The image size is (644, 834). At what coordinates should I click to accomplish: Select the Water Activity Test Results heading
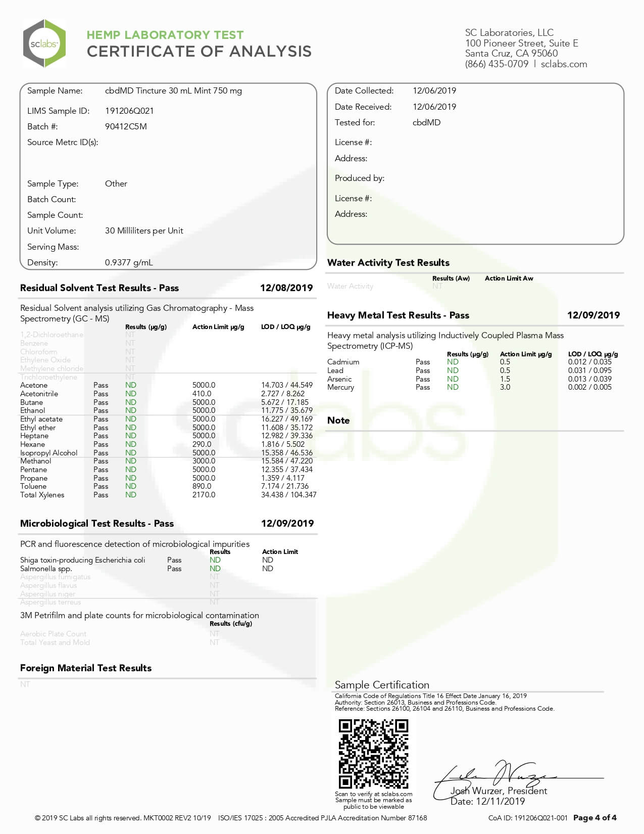388,263
